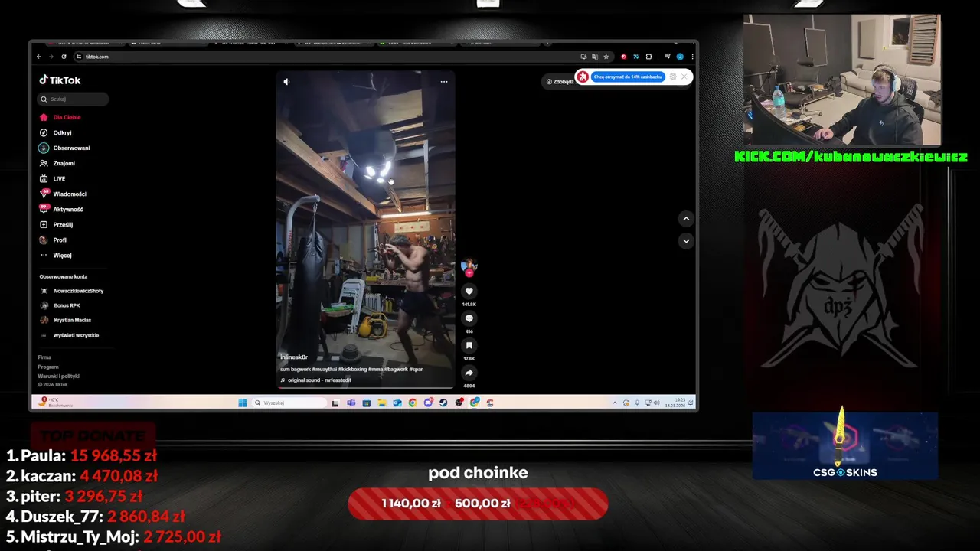Click the Firma footer link
The height and width of the screenshot is (551, 980).
(x=44, y=357)
